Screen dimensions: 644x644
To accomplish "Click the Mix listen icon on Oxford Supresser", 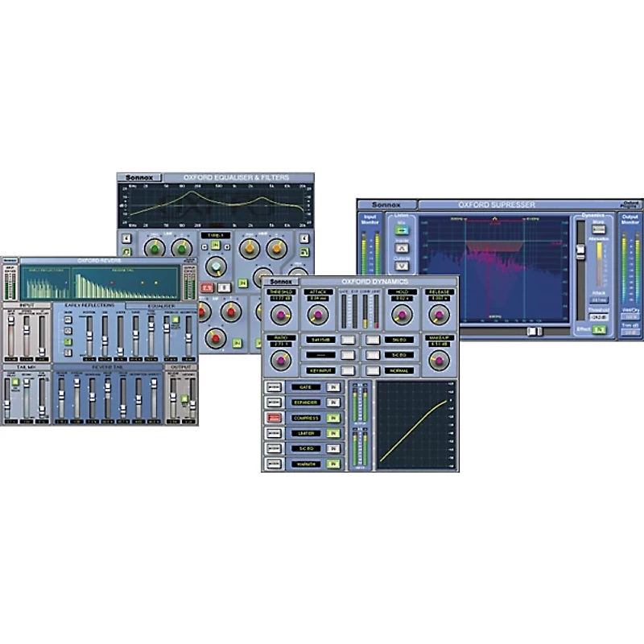I will point(401,229).
